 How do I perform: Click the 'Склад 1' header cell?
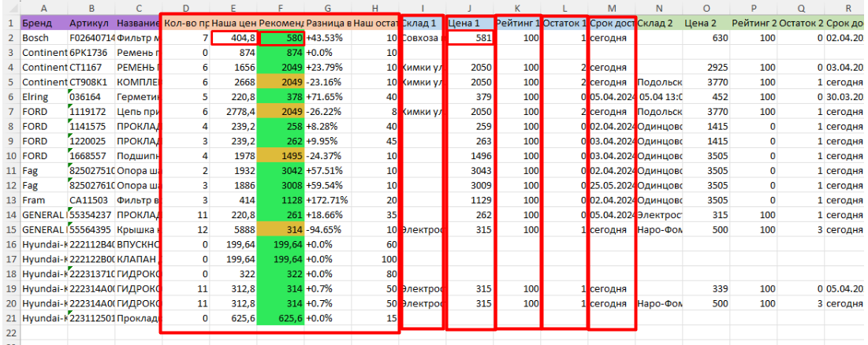click(423, 23)
